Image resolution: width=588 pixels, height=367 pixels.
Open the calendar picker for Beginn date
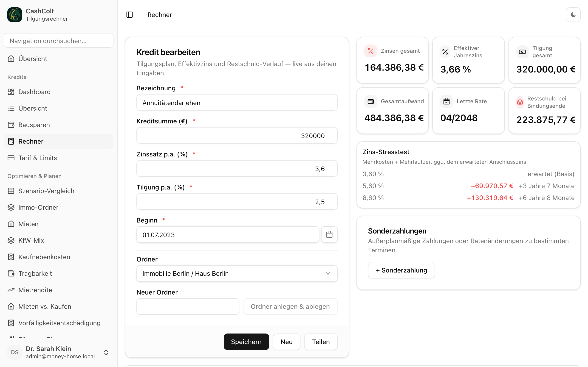click(329, 234)
